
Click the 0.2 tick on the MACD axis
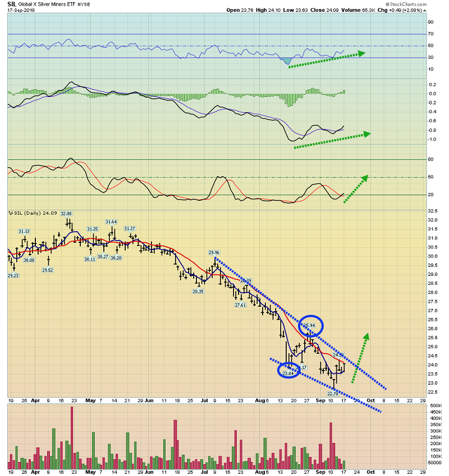pos(433,85)
